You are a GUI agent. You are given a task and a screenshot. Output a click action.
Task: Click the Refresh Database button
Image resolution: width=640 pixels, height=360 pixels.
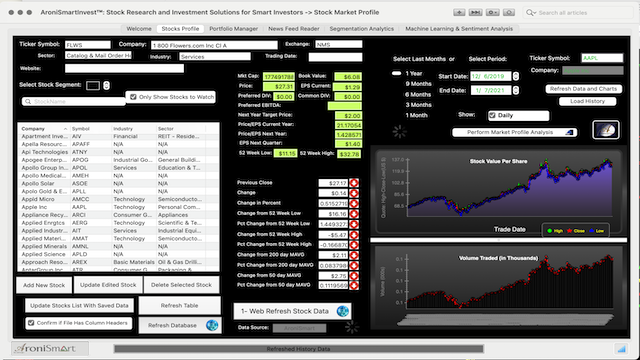pos(180,325)
